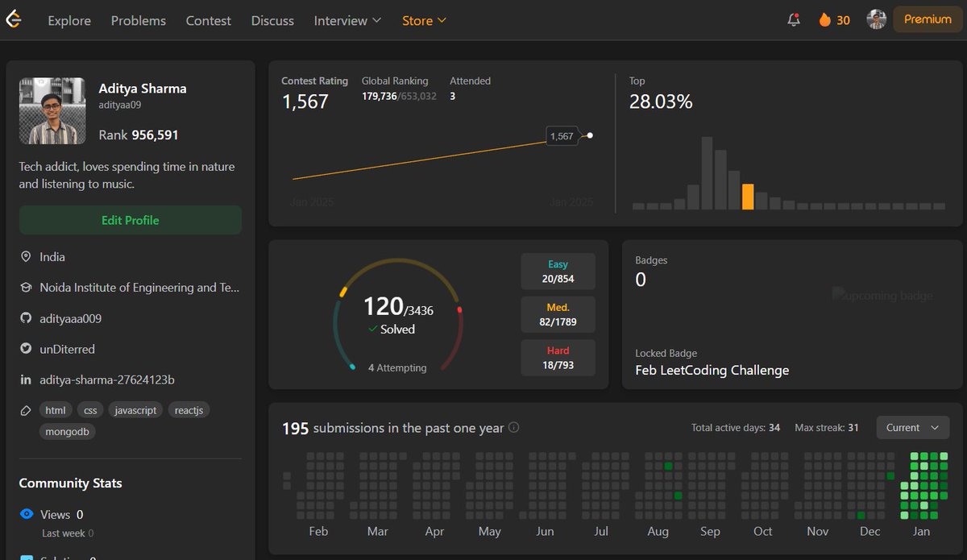This screenshot has width=967, height=560.
Task: Open the user avatar menu in navbar
Action: click(877, 20)
